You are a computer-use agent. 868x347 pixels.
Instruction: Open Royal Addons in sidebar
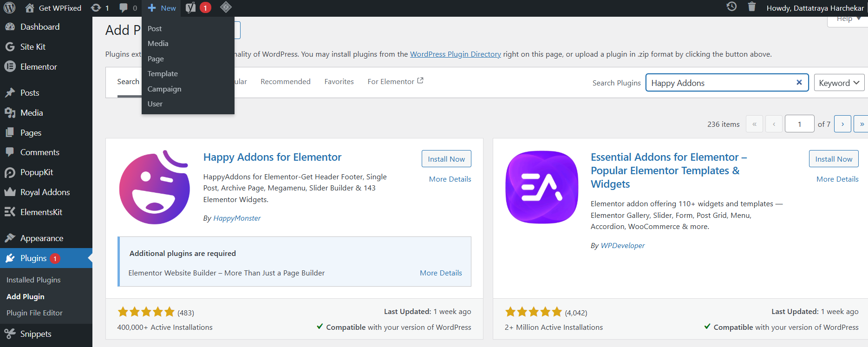[x=46, y=192]
